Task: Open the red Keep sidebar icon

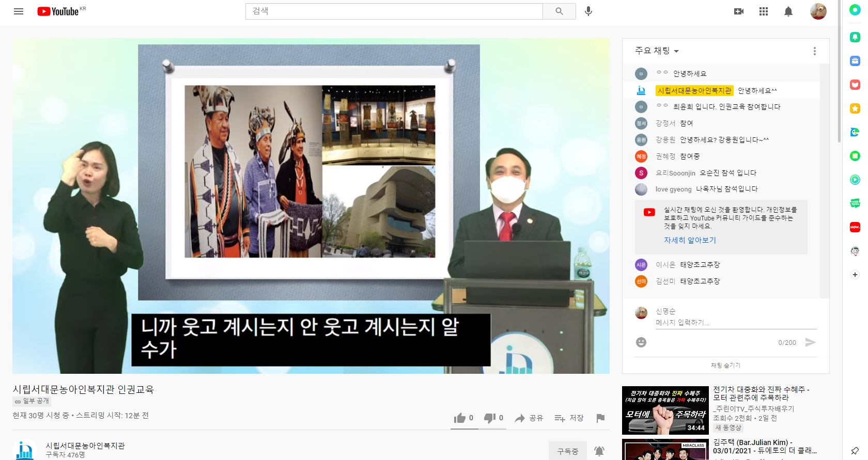Action: (855, 85)
